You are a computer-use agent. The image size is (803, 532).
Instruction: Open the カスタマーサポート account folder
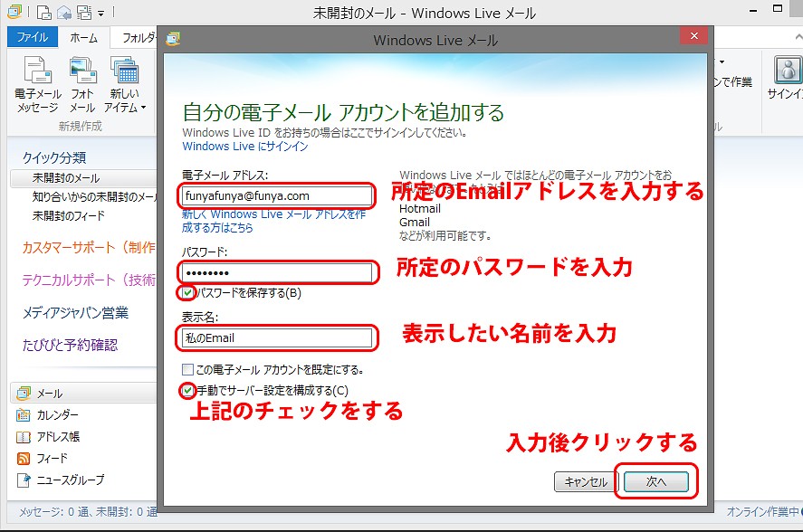[x=89, y=248]
